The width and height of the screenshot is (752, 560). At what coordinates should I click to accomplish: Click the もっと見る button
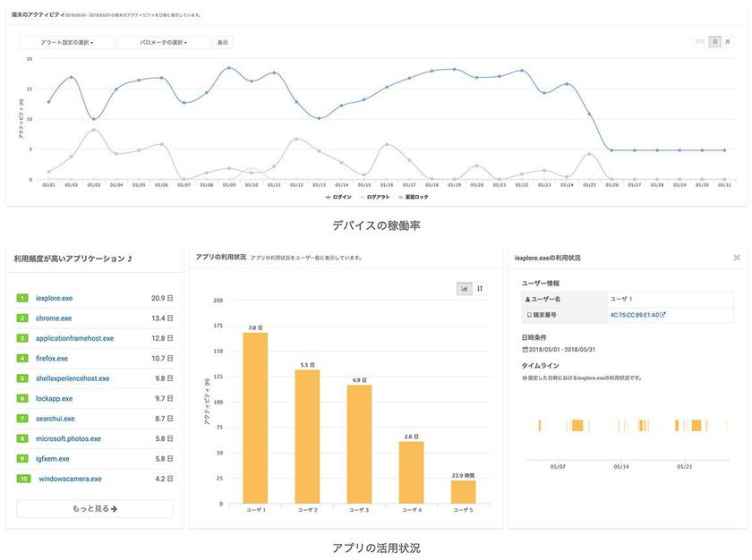[95, 509]
